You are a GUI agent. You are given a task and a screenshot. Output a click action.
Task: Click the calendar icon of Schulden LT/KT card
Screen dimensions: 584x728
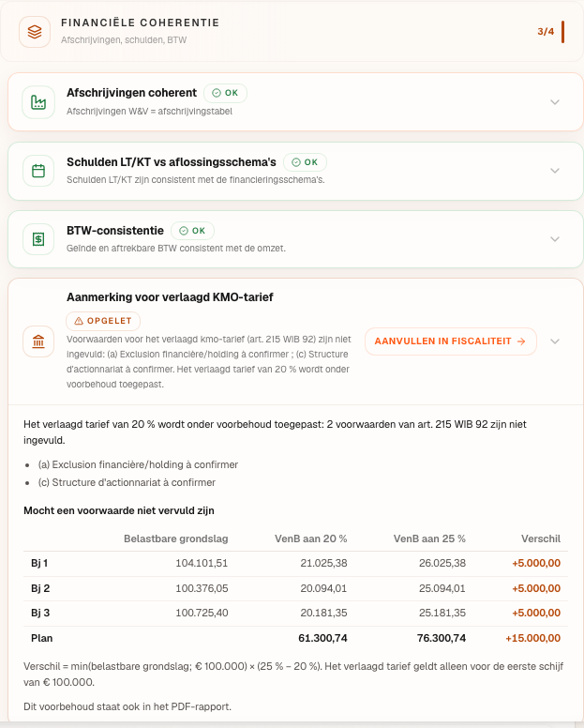point(38,171)
